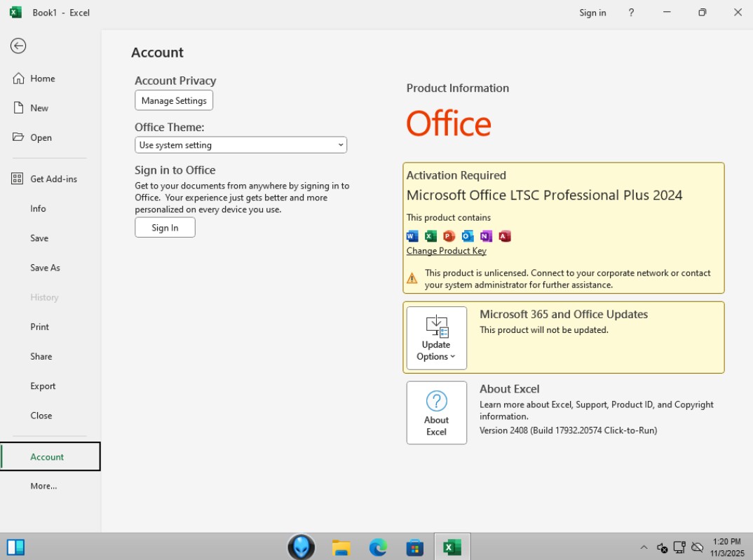Click the Start button on the taskbar
753x560 pixels.
tap(15, 547)
